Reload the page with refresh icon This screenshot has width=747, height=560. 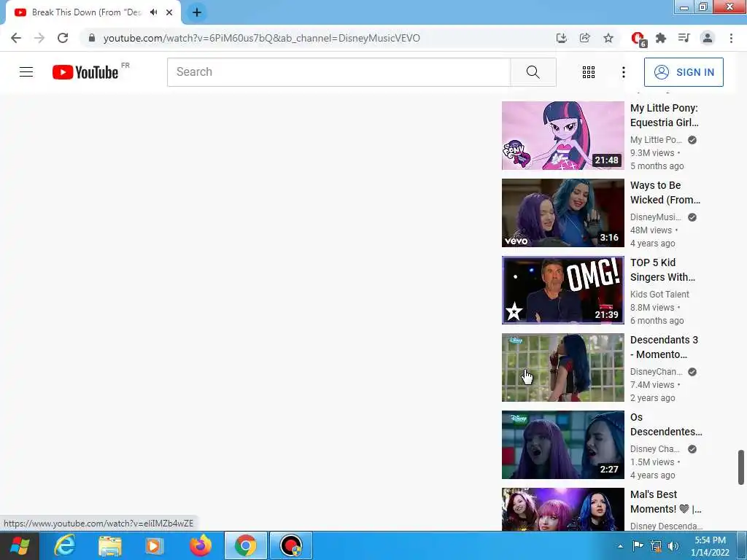63,38
